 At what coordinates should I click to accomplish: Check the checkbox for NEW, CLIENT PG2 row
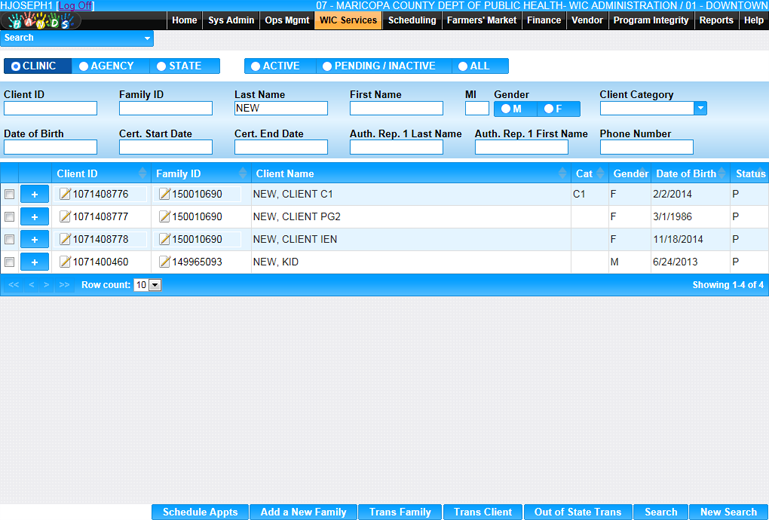point(10,217)
